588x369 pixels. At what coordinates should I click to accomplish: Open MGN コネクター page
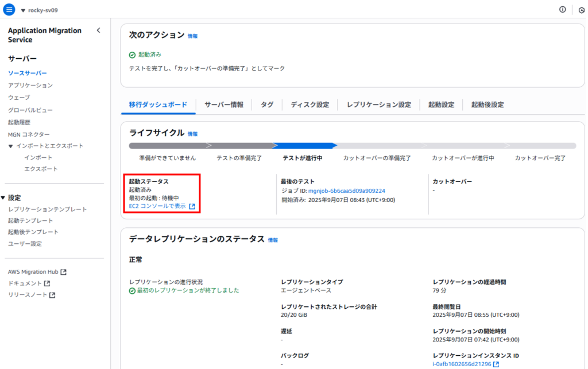tap(29, 134)
